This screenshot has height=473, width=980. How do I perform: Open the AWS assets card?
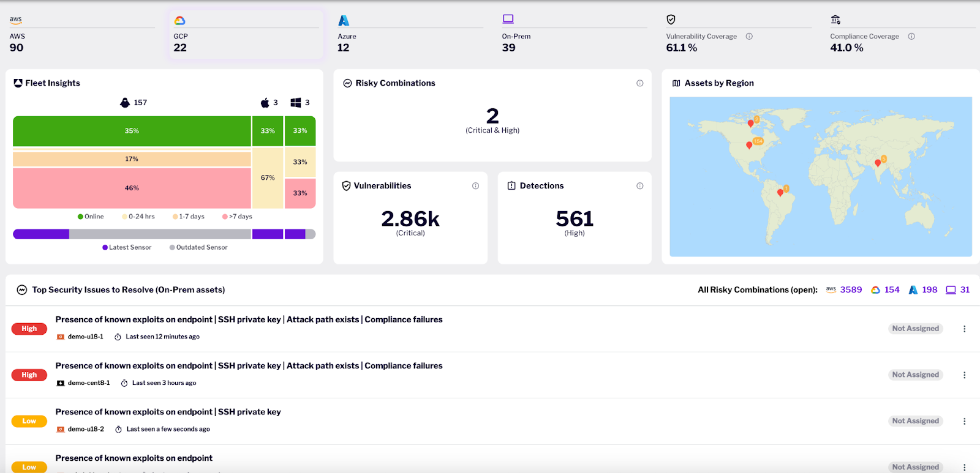81,35
